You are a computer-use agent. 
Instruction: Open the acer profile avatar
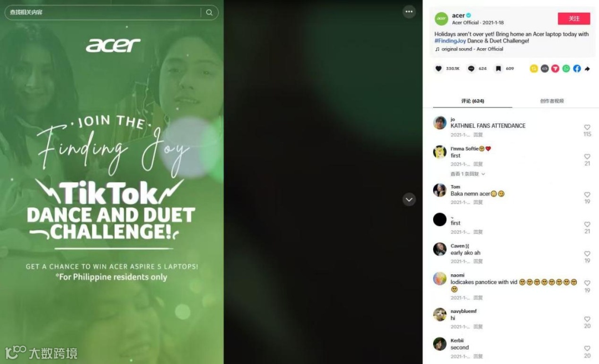tap(441, 18)
